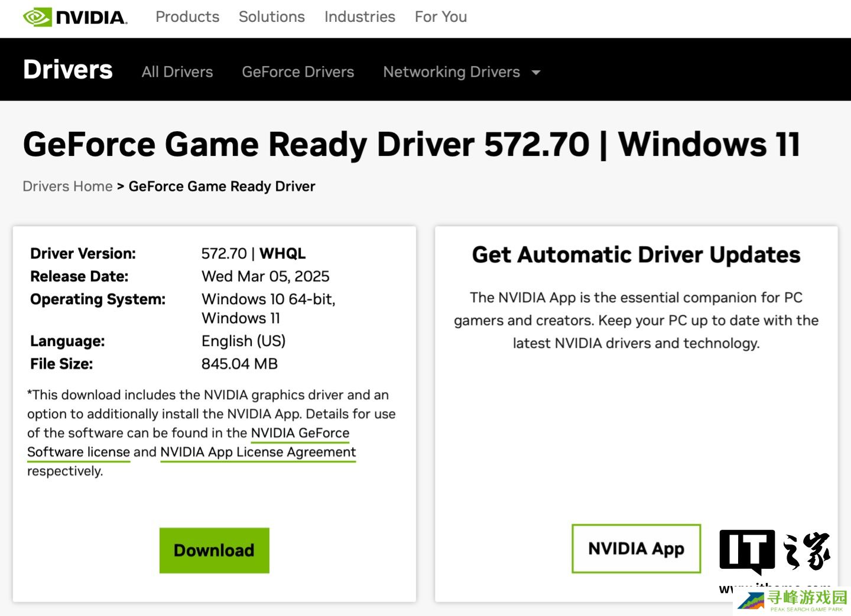The height and width of the screenshot is (616, 851).
Task: Click the NVIDIA eye logo
Action: click(38, 17)
